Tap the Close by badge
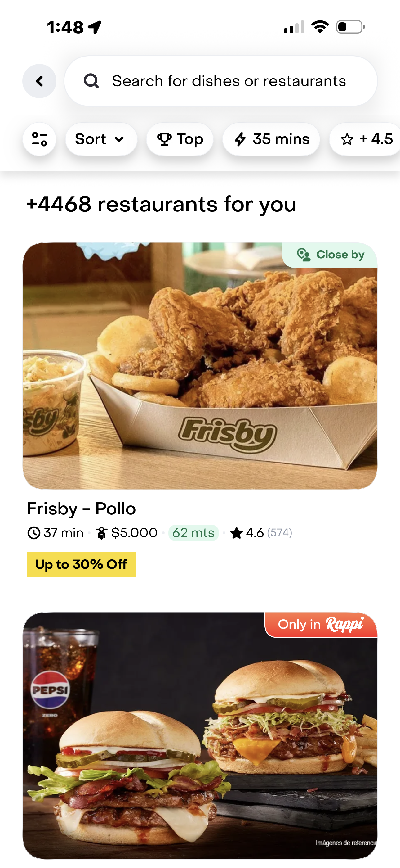400x868 pixels. pos(330,255)
